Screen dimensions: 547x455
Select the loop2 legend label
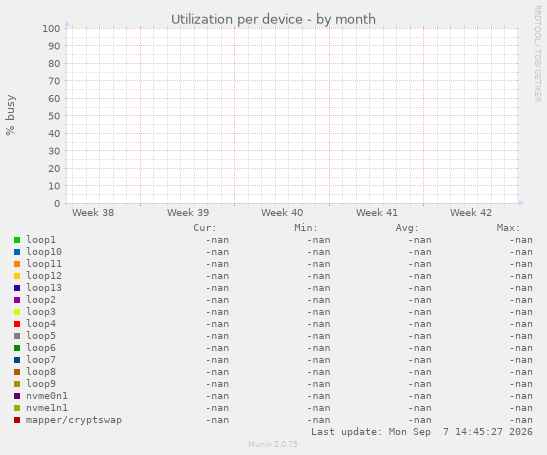[41, 300]
